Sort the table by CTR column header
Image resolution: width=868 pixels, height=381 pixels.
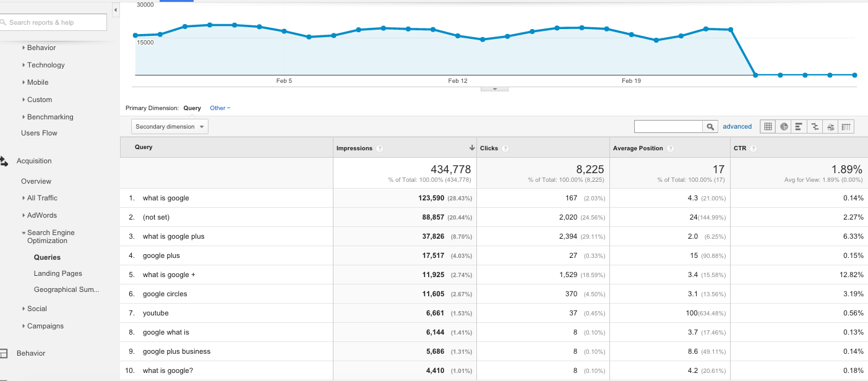tap(740, 148)
